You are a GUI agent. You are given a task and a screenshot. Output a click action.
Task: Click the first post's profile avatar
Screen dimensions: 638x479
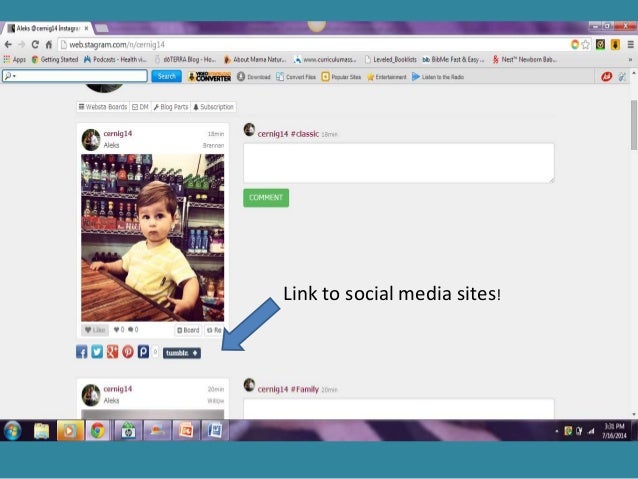pyautogui.click(x=91, y=140)
